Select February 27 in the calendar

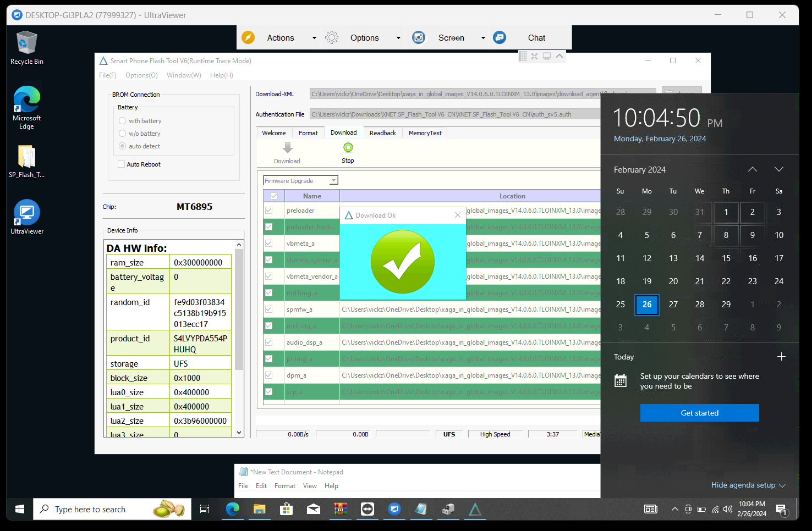coord(673,305)
